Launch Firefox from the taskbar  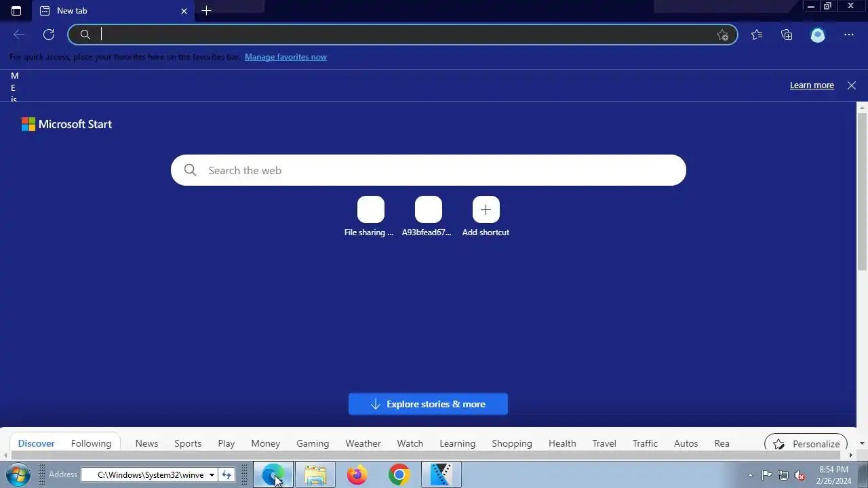coord(357,475)
